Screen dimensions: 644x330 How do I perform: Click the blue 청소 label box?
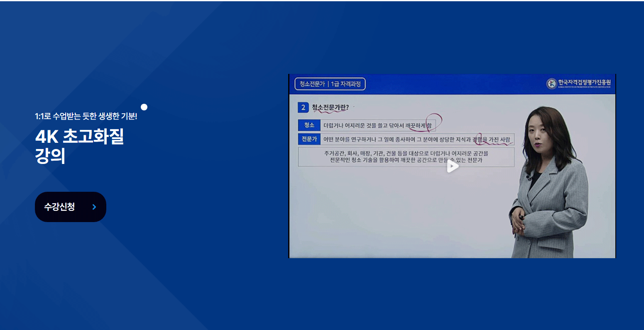point(309,125)
